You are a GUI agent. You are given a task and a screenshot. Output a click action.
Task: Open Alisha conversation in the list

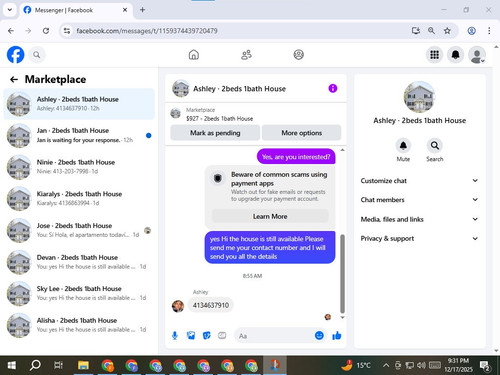79,325
